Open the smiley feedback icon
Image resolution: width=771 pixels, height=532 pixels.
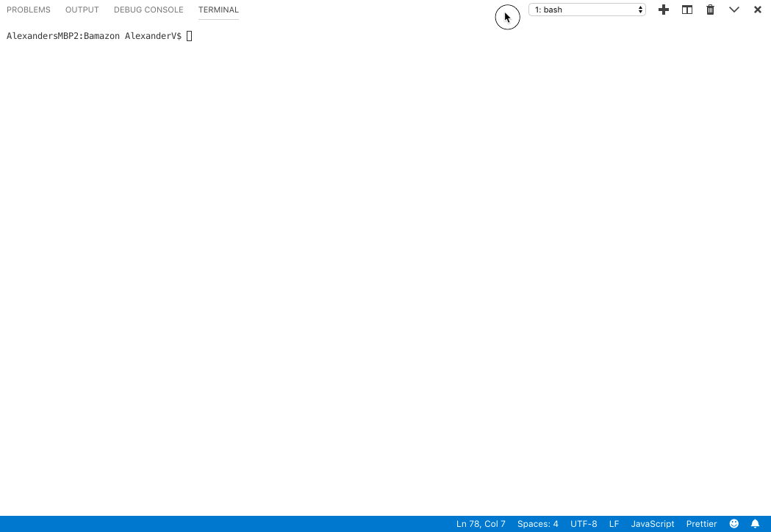(734, 524)
